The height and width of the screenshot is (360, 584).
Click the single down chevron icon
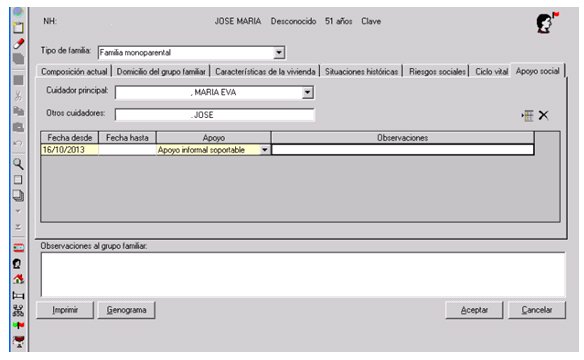[18, 211]
